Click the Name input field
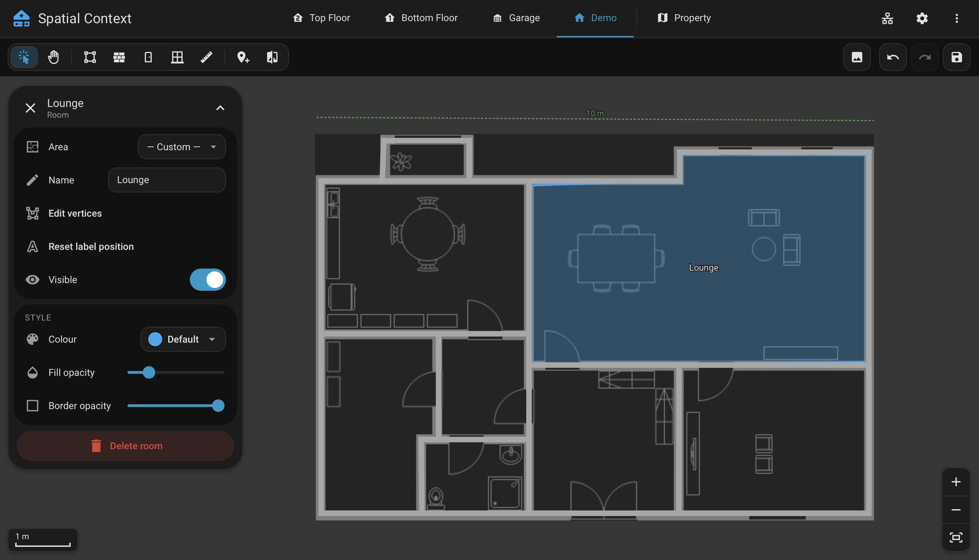 tap(167, 180)
